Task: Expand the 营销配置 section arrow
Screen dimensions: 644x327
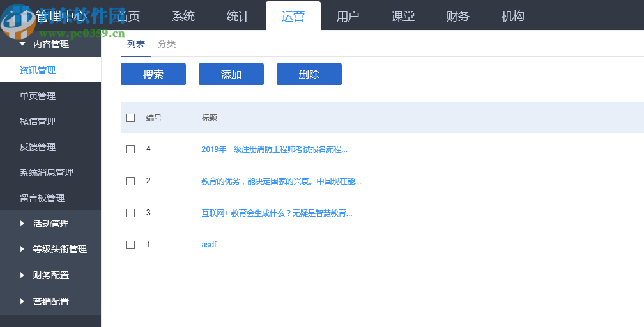Action: coord(22,301)
